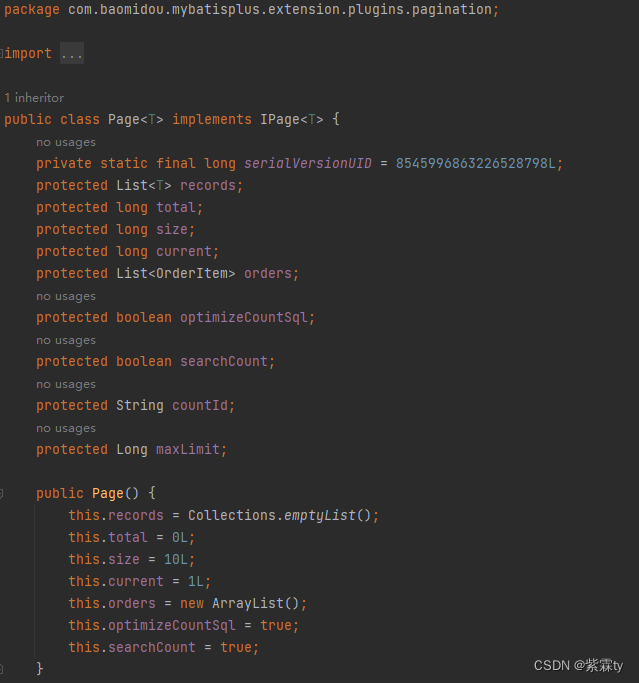Collapse the Page() constructor using gutter fold icon
639x683 pixels.
point(2,493)
